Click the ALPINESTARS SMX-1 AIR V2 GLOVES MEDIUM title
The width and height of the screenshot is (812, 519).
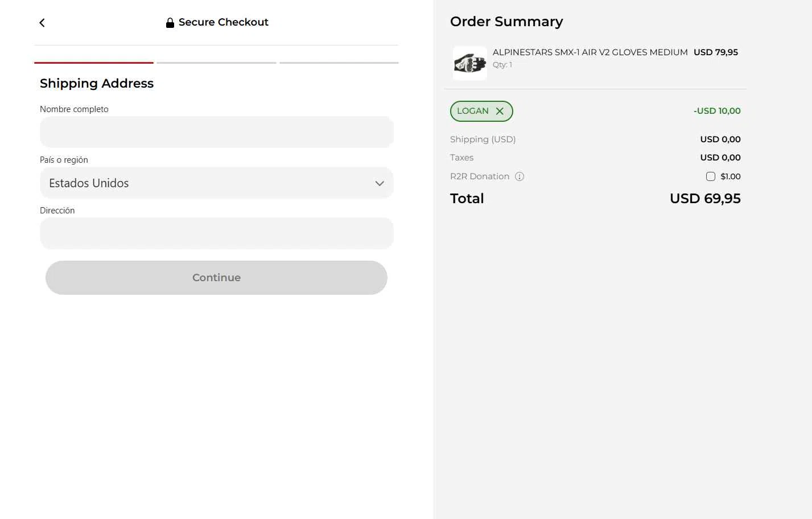point(590,52)
